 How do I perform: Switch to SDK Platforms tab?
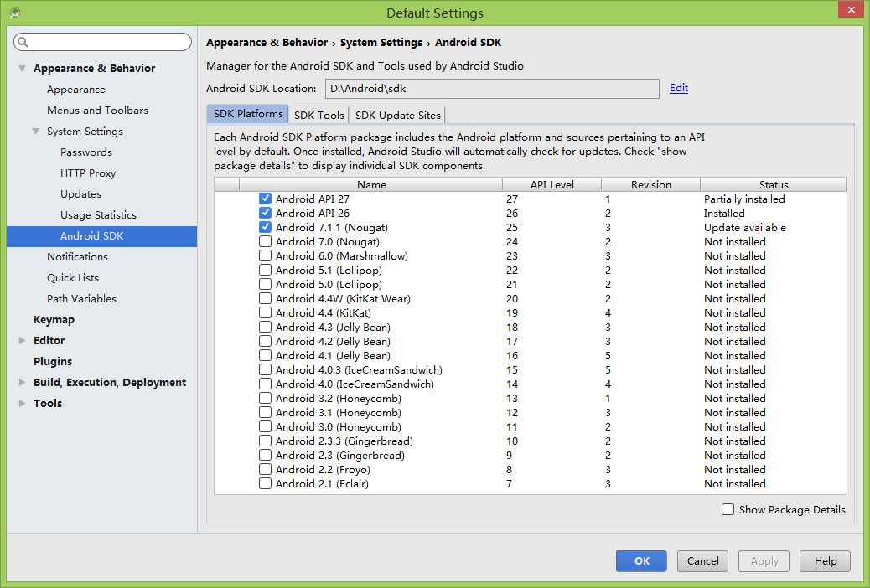click(x=247, y=114)
